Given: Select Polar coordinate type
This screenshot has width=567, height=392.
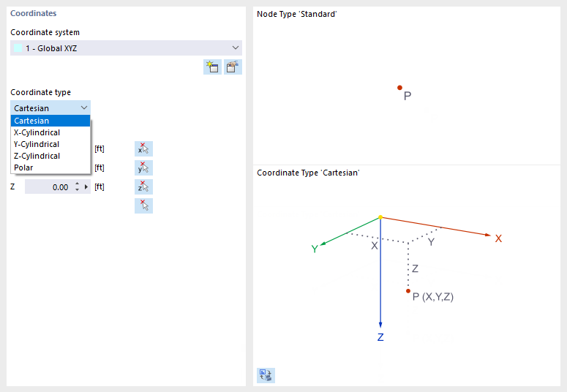Looking at the screenshot, I should click(50, 167).
